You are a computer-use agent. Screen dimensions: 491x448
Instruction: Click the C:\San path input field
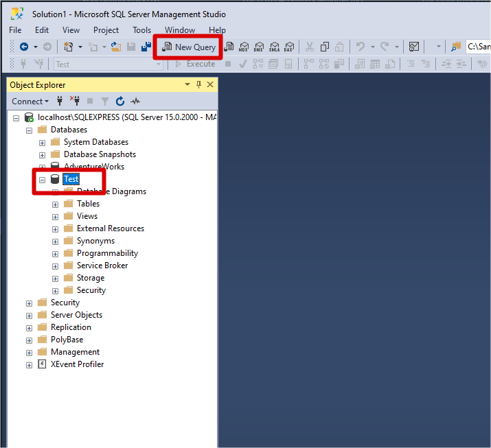point(478,47)
